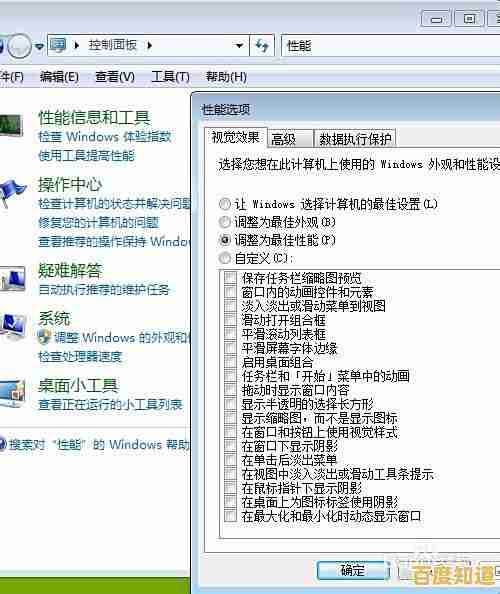This screenshot has width=500, height=594.
Task: Switch to the 数据执行保护 tab
Action: click(x=355, y=139)
